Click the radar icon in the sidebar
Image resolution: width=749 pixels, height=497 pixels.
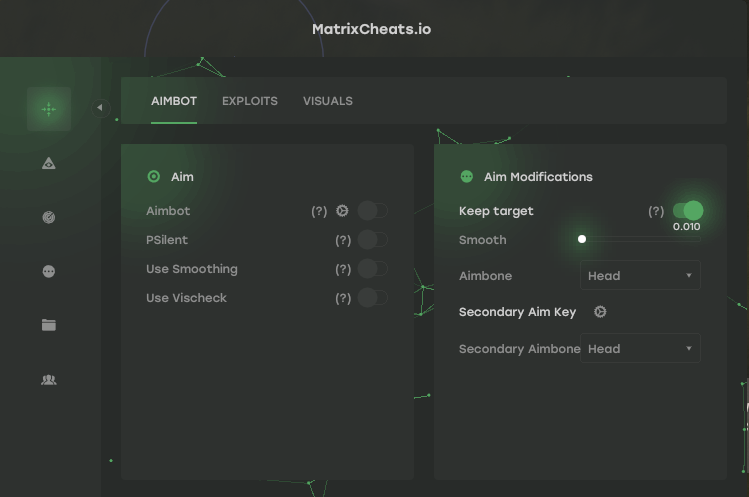point(49,217)
